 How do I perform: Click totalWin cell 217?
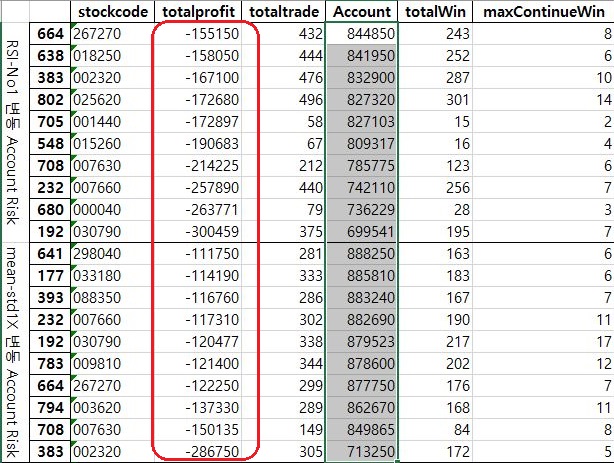(x=435, y=342)
